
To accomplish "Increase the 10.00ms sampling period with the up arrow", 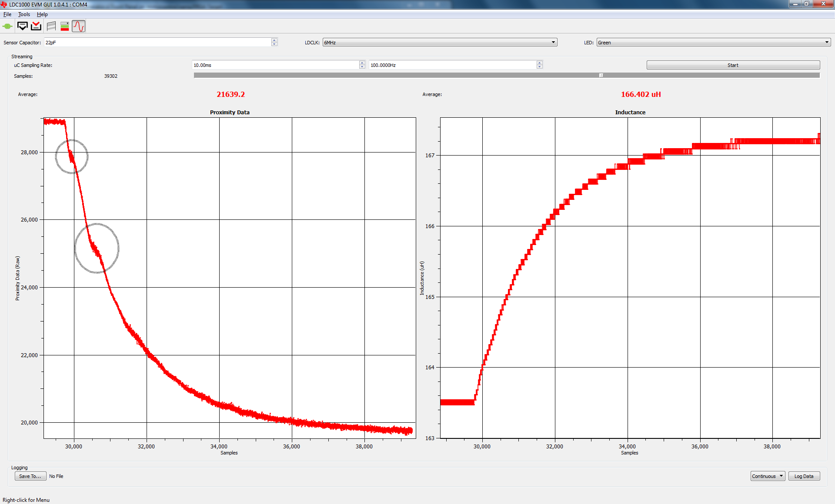I will point(362,63).
